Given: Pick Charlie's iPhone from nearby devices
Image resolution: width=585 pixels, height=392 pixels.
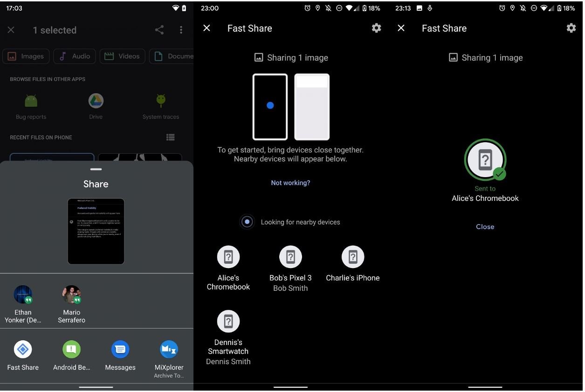Looking at the screenshot, I should click(353, 257).
